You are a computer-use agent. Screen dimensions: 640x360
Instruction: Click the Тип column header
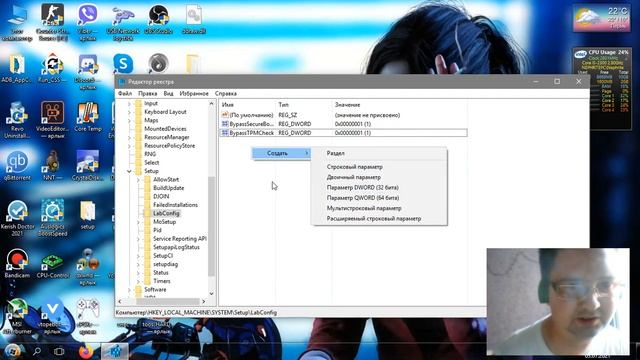(x=304, y=105)
